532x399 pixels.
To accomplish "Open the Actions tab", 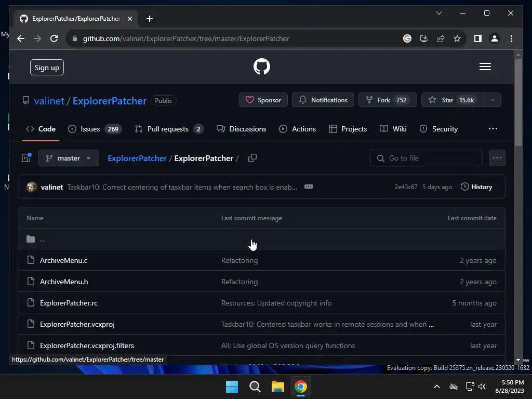I will [x=297, y=129].
